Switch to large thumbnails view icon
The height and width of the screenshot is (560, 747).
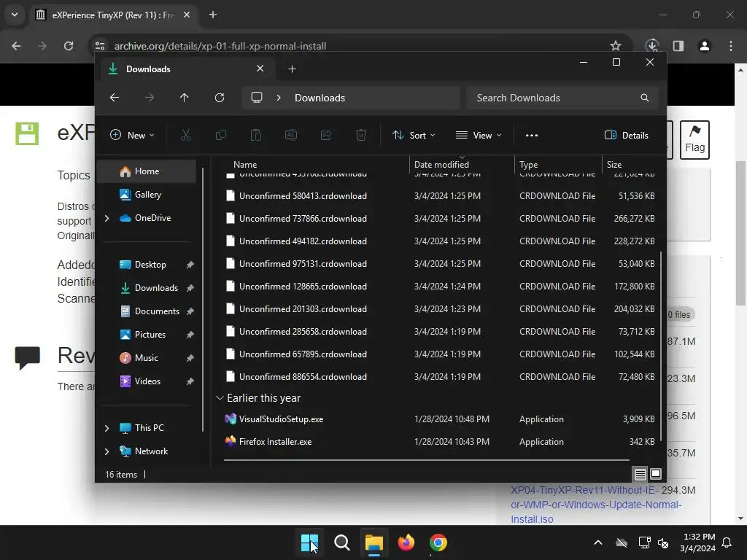(x=656, y=474)
